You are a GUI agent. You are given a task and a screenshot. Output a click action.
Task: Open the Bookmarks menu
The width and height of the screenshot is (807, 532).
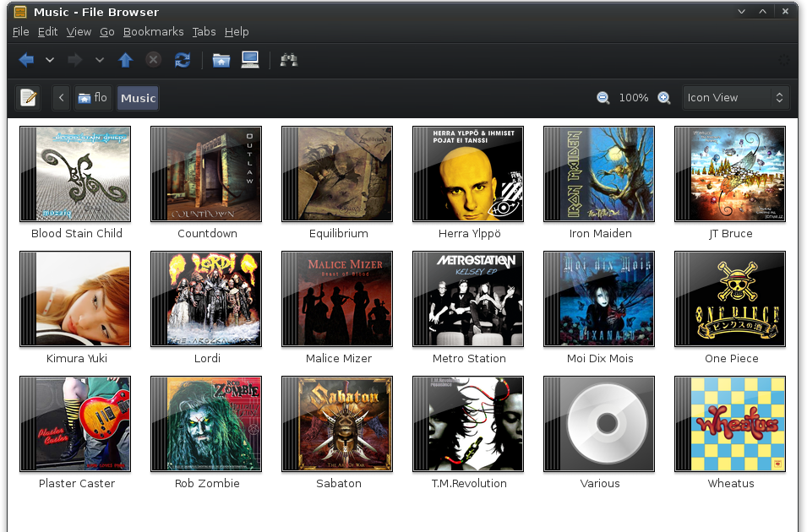(153, 32)
